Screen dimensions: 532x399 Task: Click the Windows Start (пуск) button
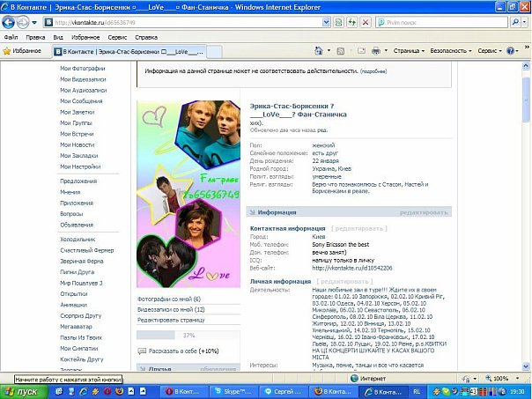click(x=24, y=390)
